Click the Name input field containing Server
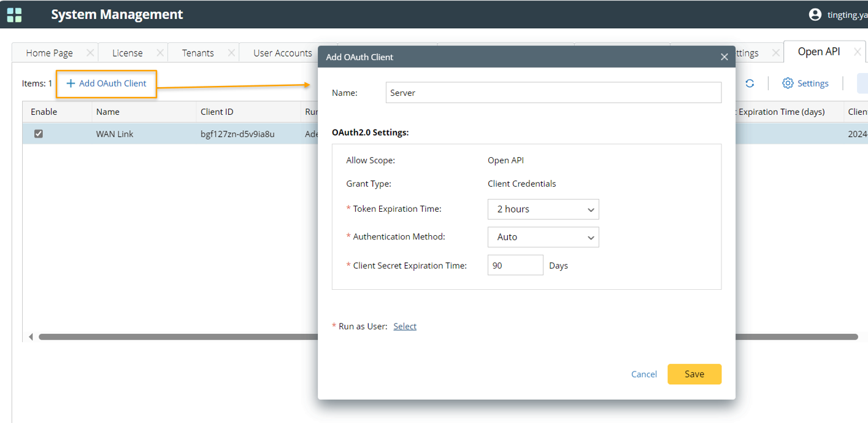 (553, 93)
